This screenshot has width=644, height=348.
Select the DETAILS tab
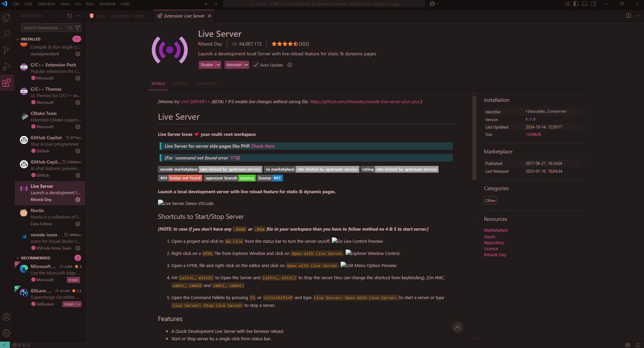(158, 84)
